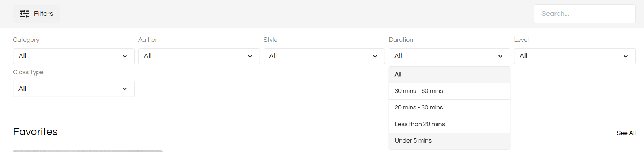Image resolution: width=644 pixels, height=152 pixels.
Task: Click the Filters sliders icon
Action: coord(24,14)
